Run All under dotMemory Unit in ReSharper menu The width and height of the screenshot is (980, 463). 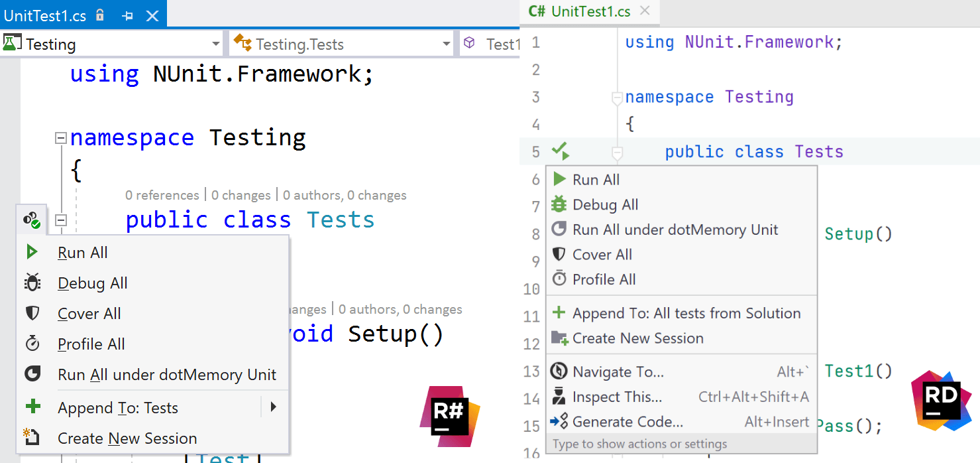(x=166, y=375)
